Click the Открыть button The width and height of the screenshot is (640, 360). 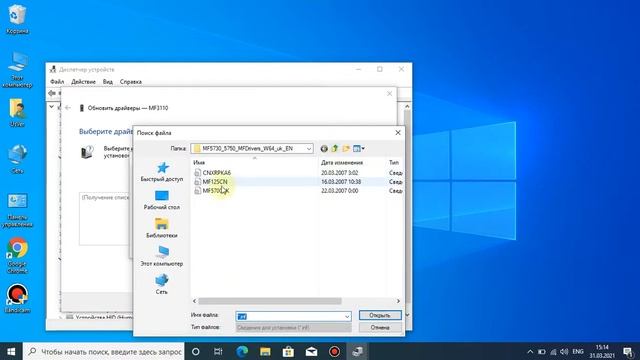(380, 315)
